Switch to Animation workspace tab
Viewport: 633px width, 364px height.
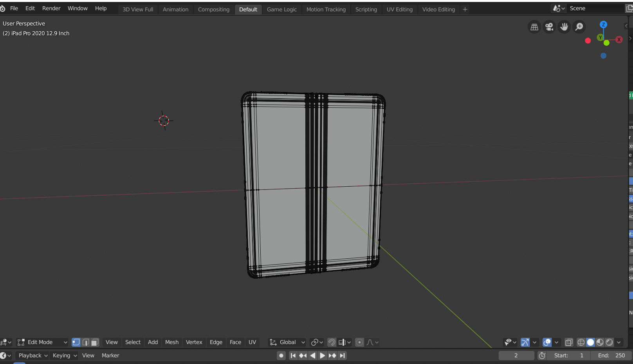pyautogui.click(x=175, y=9)
